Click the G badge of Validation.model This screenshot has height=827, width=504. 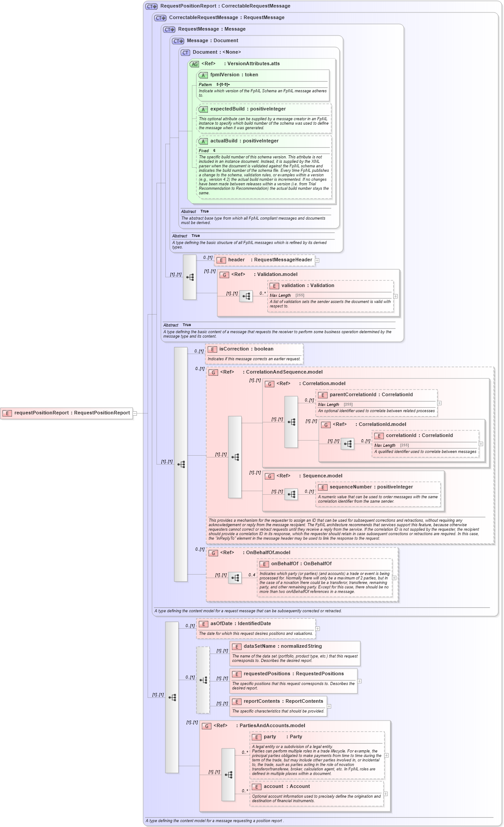(x=224, y=275)
